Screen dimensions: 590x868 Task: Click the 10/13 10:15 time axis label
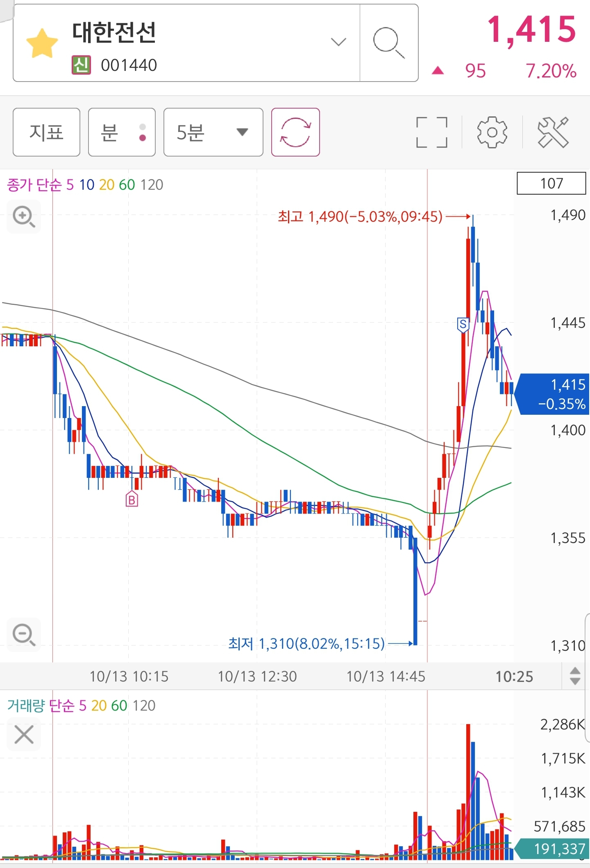point(129,677)
